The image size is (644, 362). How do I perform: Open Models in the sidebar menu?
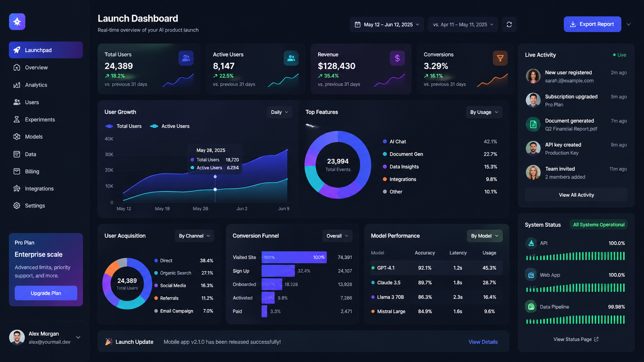[x=46, y=137]
